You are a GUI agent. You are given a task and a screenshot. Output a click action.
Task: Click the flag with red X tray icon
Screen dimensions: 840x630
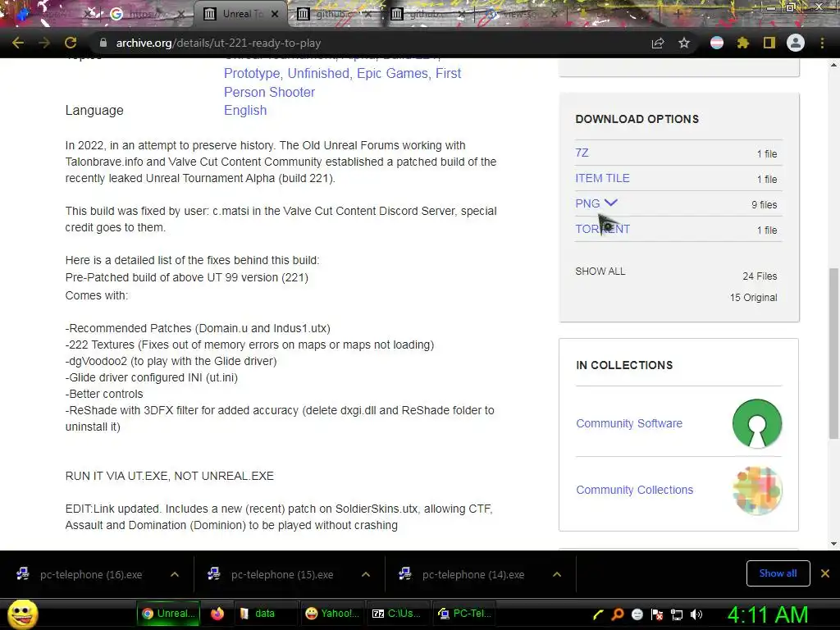point(657,615)
